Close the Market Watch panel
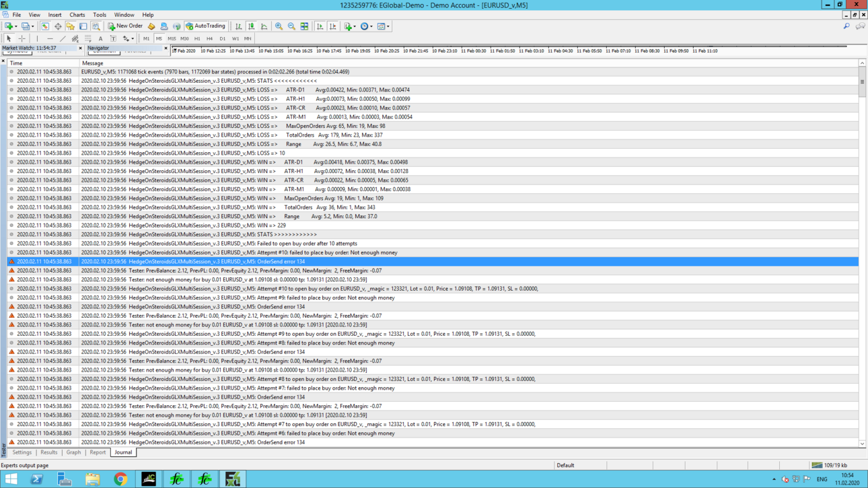Image resolution: width=868 pixels, height=488 pixels. (80, 48)
